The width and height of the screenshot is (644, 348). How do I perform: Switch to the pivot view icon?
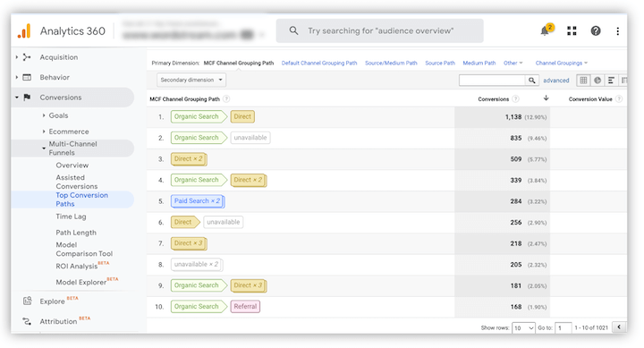tap(623, 81)
